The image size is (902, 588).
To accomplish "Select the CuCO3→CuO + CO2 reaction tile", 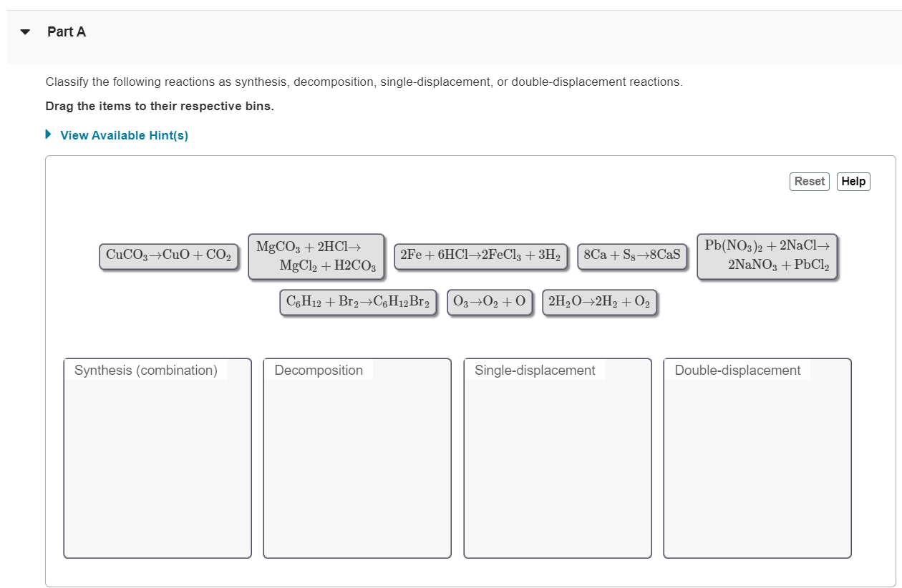I will [x=169, y=255].
